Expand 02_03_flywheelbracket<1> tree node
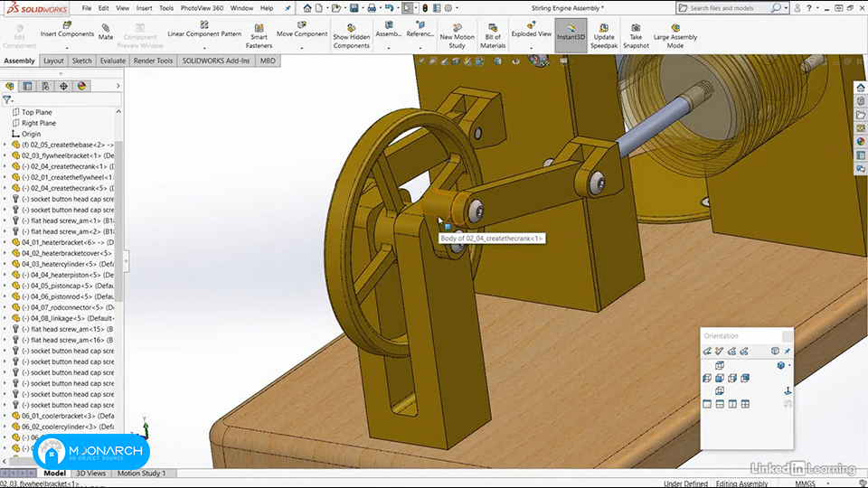This screenshot has width=868, height=488. coord(5,155)
